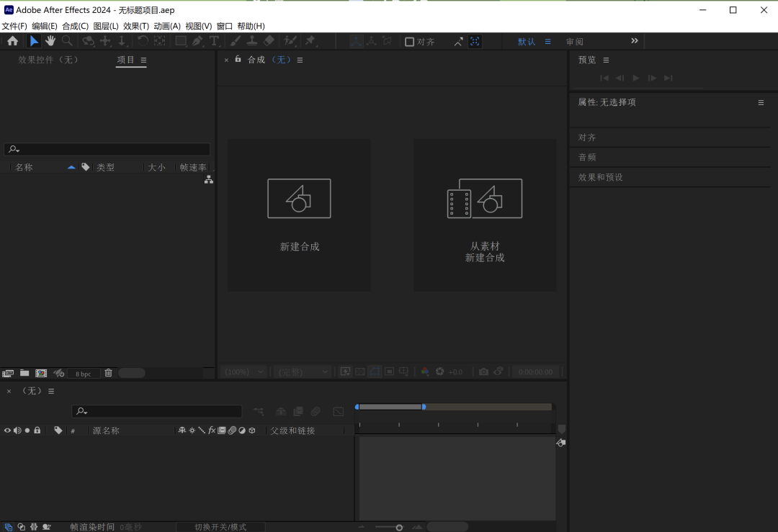778x532 pixels.
Task: Open the timeline (无) panel menu
Action: [x=51, y=391]
